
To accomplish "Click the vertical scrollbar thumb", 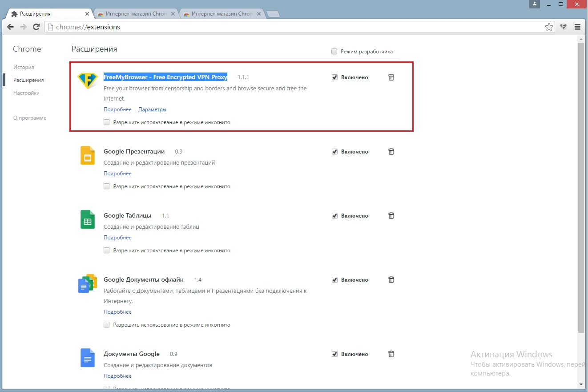I will pyautogui.click(x=581, y=188).
